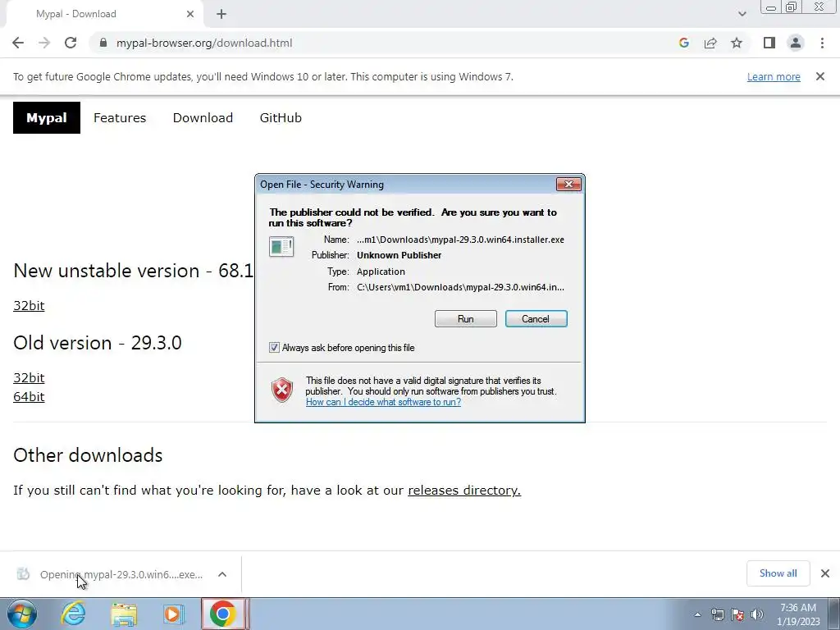840x630 pixels.
Task: Click the padlock site info icon
Action: (103, 43)
